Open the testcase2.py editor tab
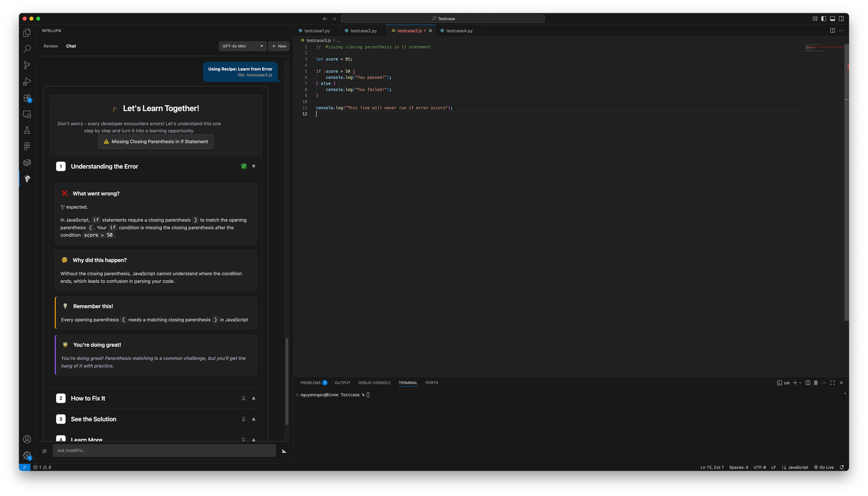This screenshot has height=496, width=868. tap(363, 31)
